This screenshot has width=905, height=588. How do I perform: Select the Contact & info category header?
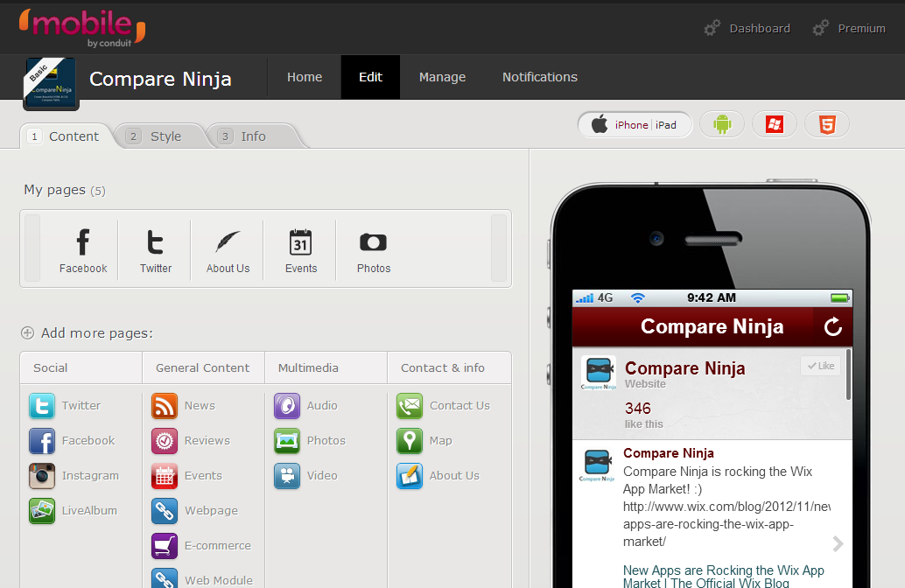tap(449, 368)
